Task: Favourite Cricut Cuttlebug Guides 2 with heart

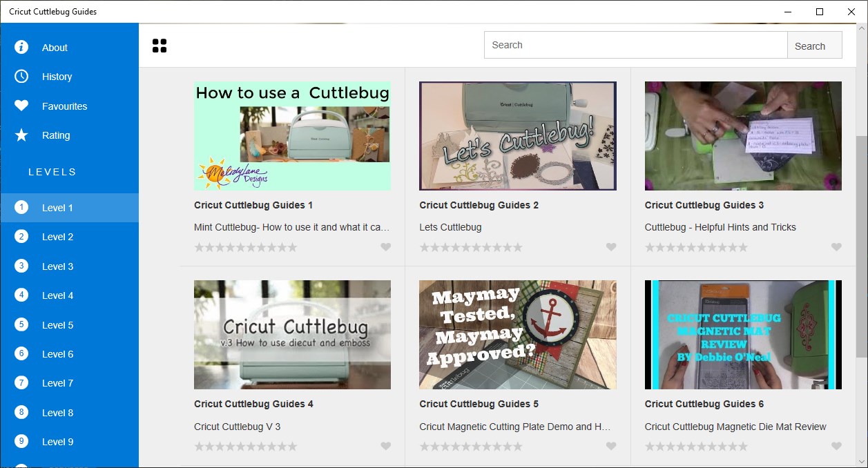Action: 611,247
